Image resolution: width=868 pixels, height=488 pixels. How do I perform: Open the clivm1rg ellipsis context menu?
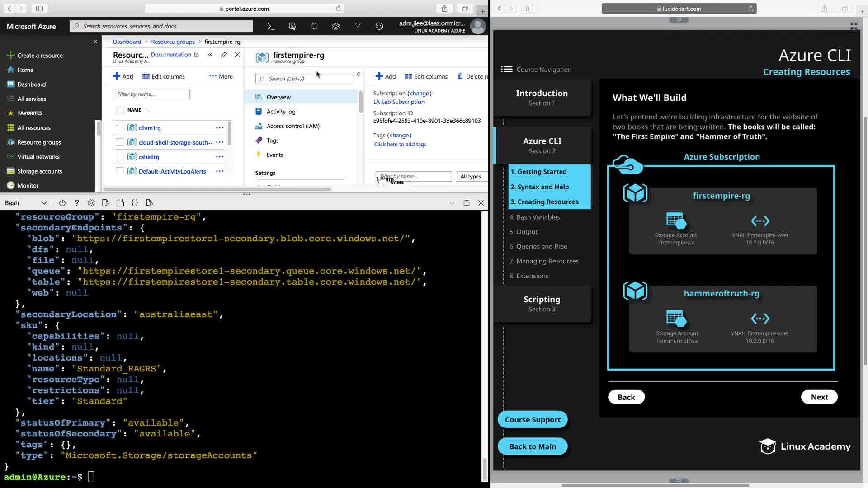[220, 128]
